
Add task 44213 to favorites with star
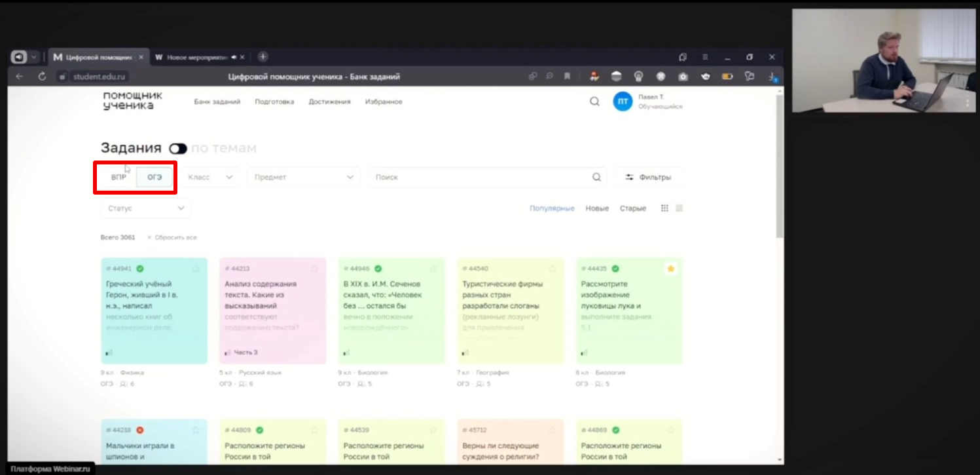coord(314,269)
